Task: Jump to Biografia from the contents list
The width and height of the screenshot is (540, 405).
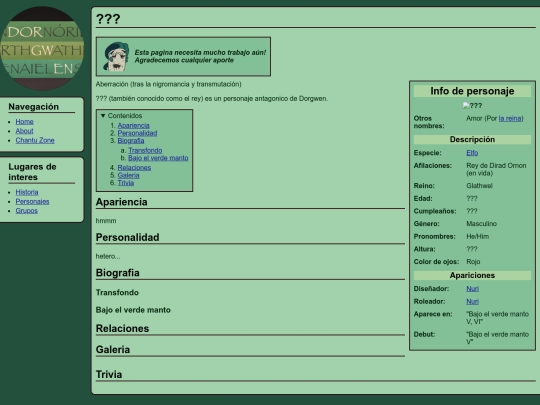Action: point(131,141)
